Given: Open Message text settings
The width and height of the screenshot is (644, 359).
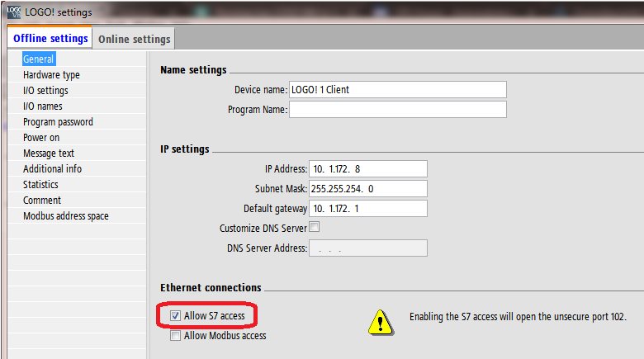Looking at the screenshot, I should pos(49,154).
